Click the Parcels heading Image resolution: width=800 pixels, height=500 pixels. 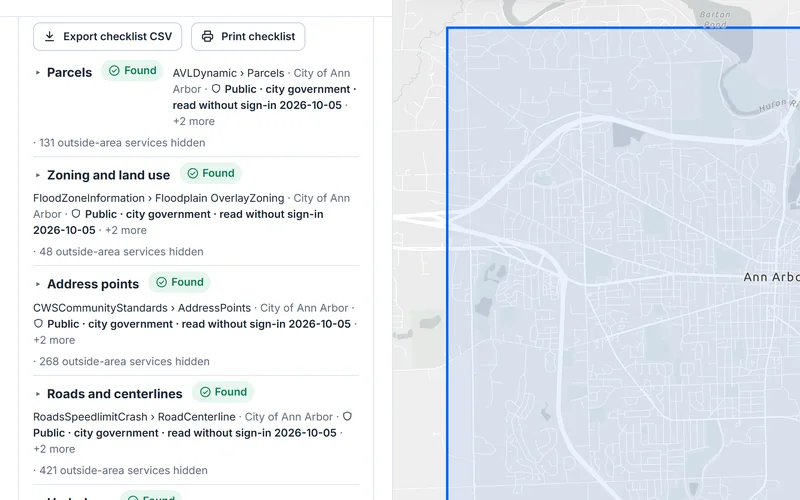[69, 72]
